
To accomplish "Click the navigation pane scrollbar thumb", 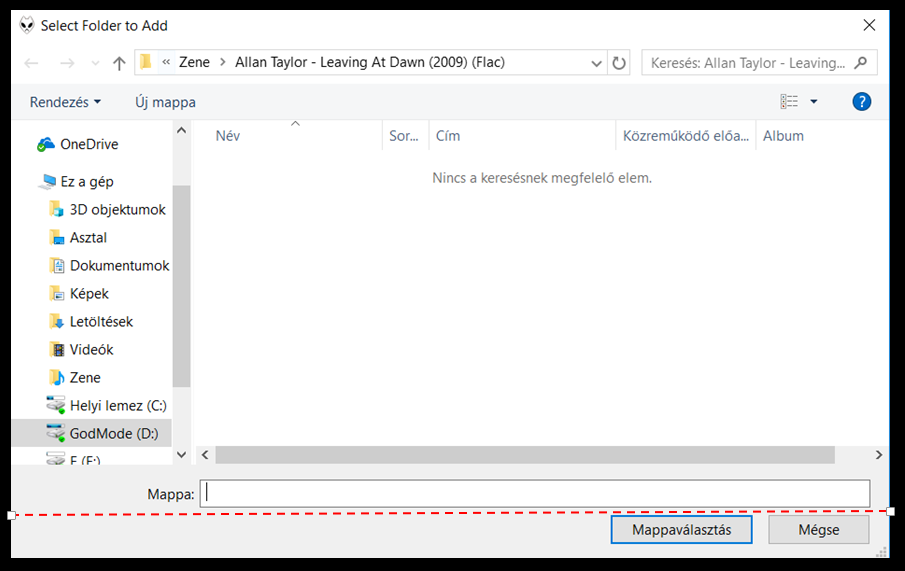I will click(181, 286).
